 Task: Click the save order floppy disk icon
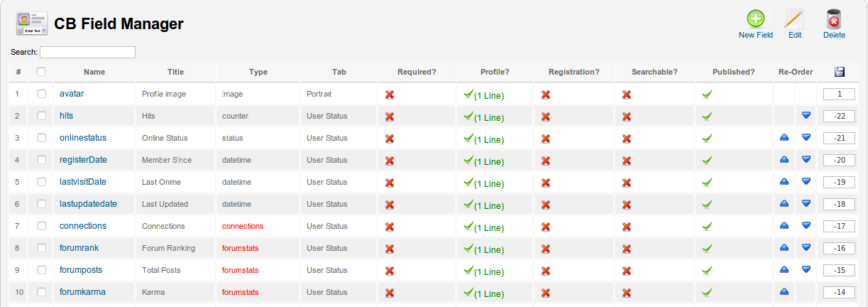(x=839, y=72)
